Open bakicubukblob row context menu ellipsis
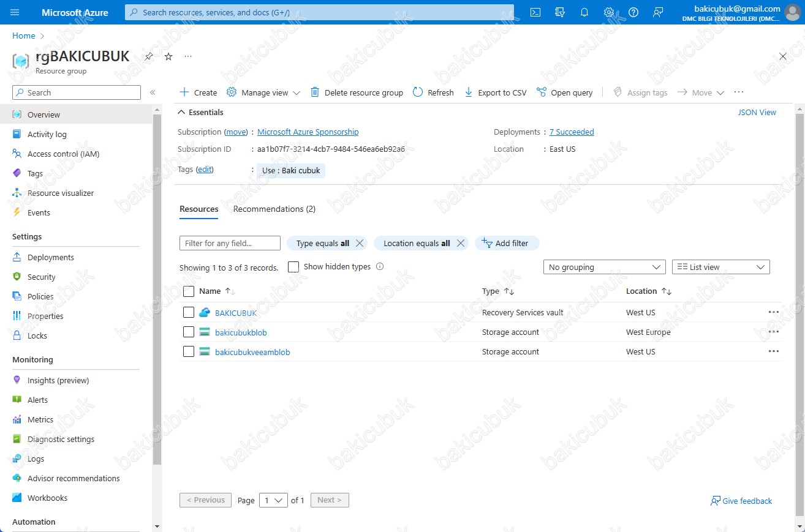The height and width of the screenshot is (532, 805). (774, 332)
